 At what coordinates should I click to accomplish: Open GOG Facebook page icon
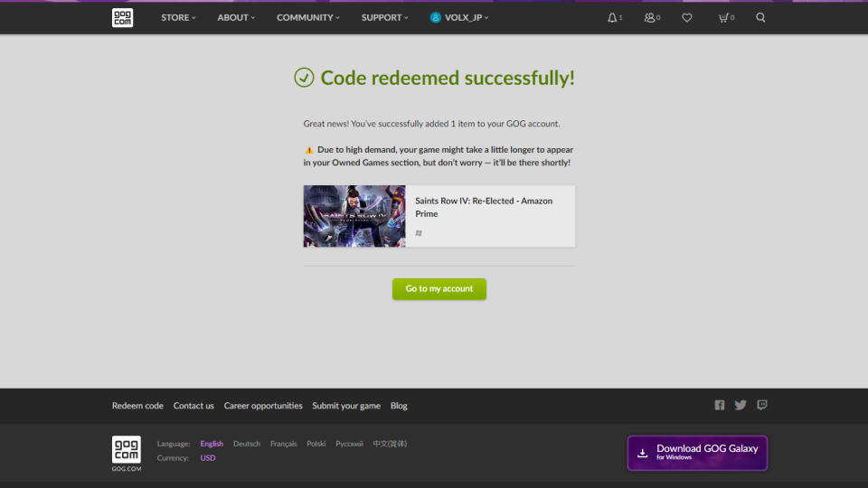click(x=719, y=405)
